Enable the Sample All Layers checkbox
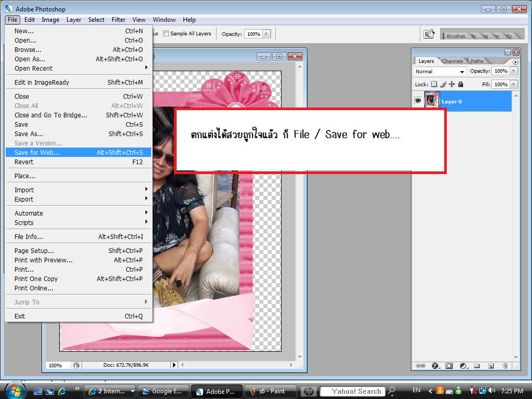 point(166,34)
